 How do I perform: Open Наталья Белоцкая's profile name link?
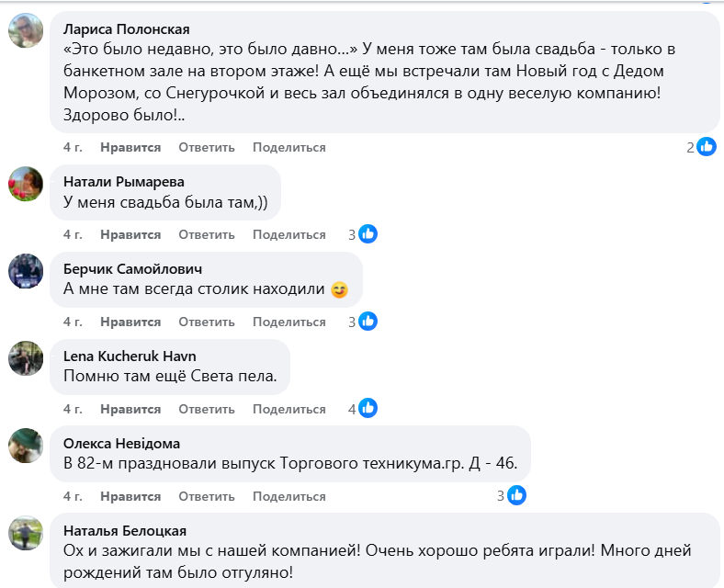(125, 531)
